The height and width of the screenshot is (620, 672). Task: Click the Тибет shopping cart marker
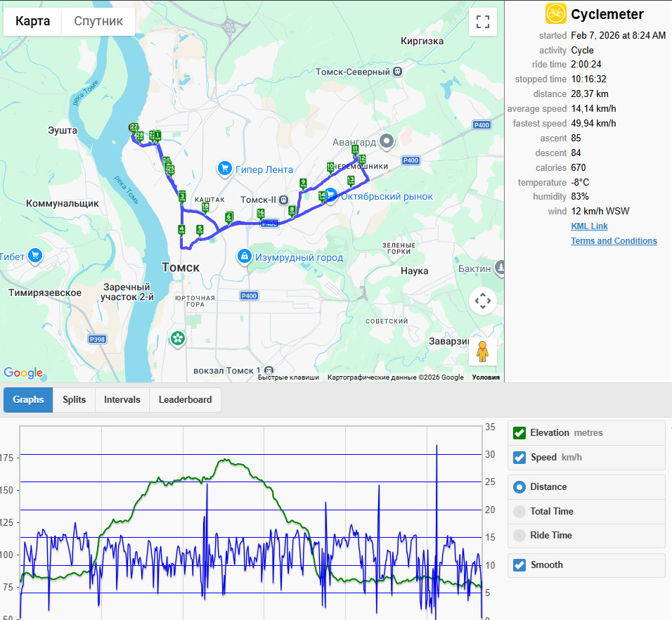pyautogui.click(x=35, y=256)
